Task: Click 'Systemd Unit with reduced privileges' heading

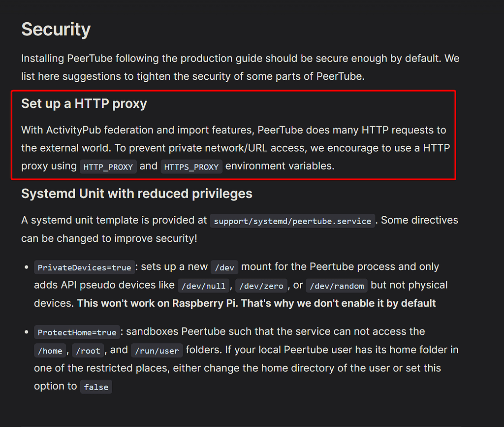Action: [137, 194]
